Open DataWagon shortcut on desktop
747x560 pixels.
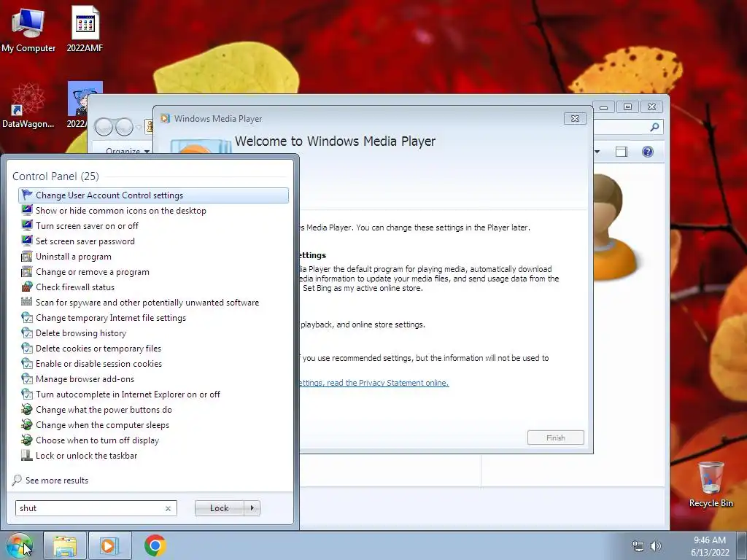pos(28,106)
